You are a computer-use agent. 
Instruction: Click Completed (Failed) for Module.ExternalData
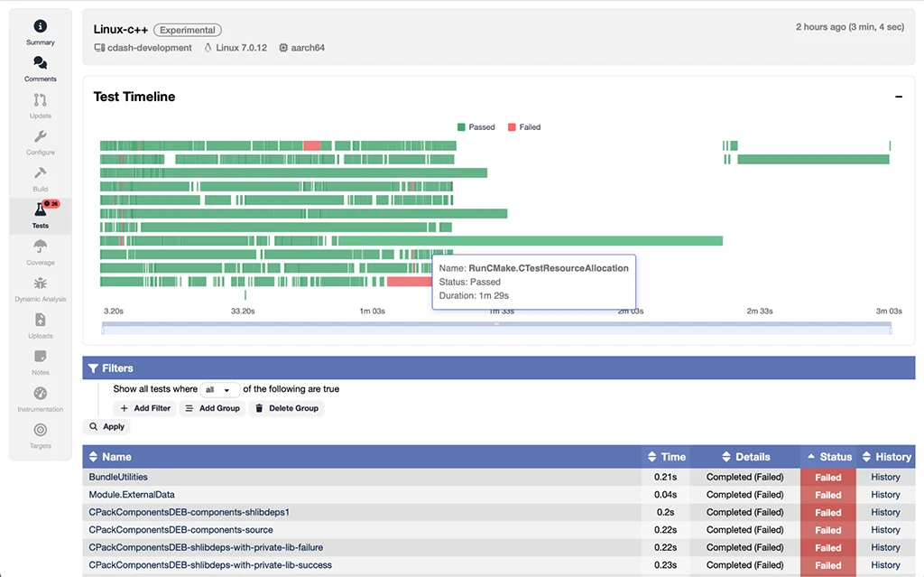point(744,495)
